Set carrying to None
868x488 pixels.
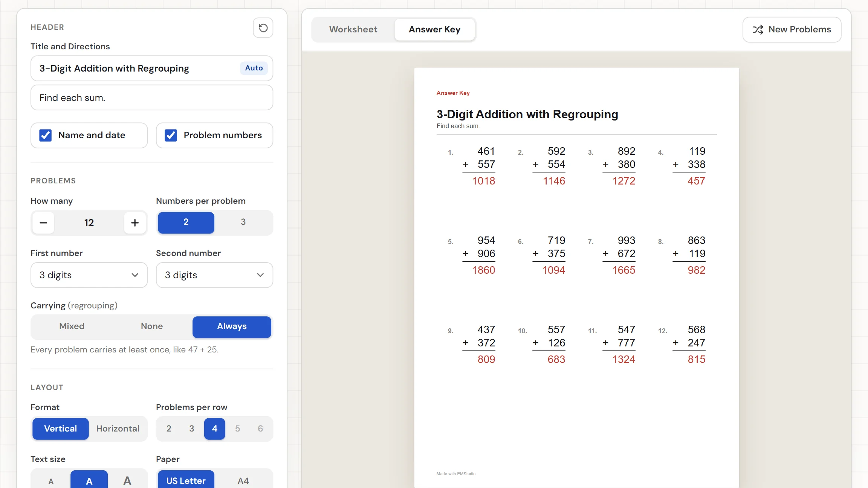pyautogui.click(x=152, y=326)
